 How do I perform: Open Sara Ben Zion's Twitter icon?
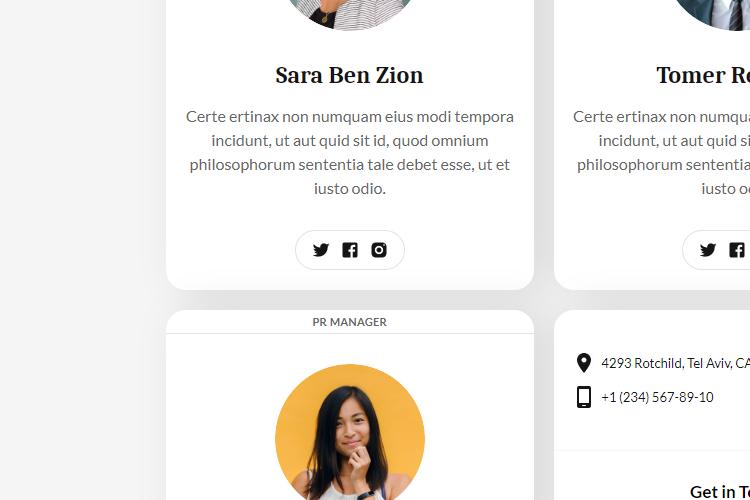(x=320, y=250)
